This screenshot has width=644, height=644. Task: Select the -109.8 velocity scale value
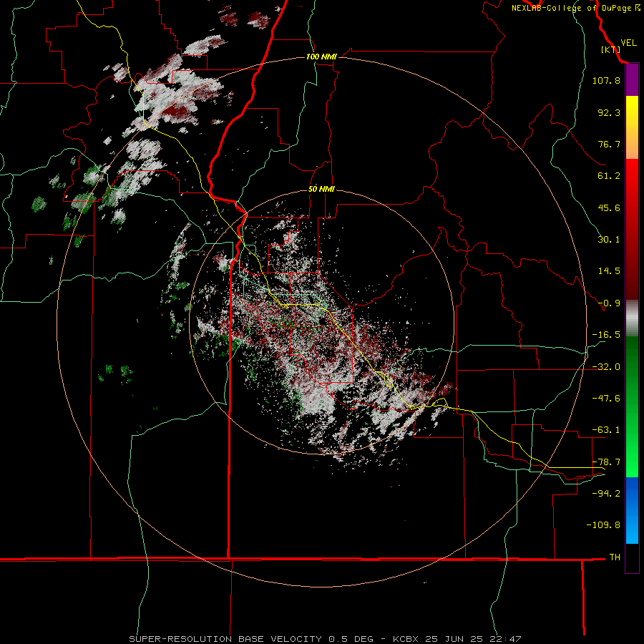[603, 525]
